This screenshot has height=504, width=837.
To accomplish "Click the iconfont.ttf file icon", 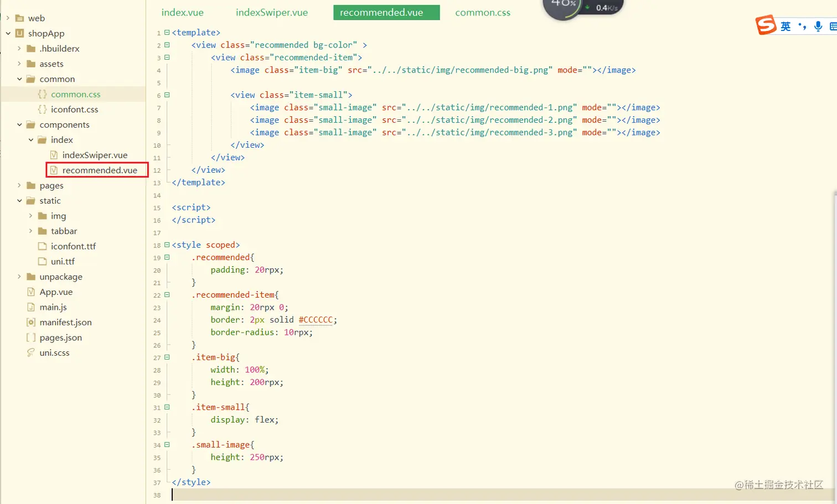I will [x=42, y=246].
